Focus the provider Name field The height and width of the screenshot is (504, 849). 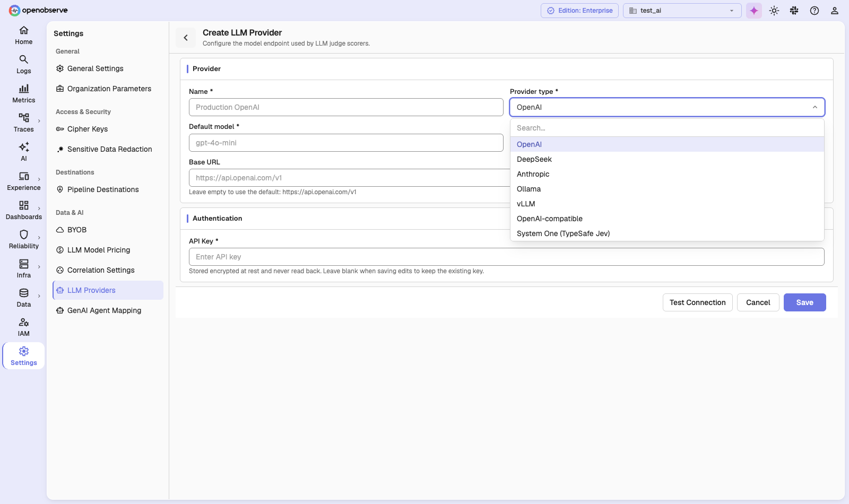click(x=346, y=107)
